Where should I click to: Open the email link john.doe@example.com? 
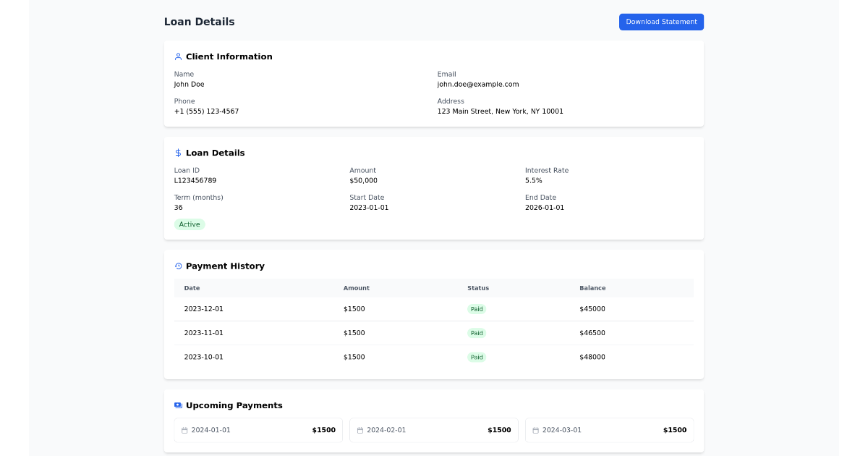click(x=477, y=84)
